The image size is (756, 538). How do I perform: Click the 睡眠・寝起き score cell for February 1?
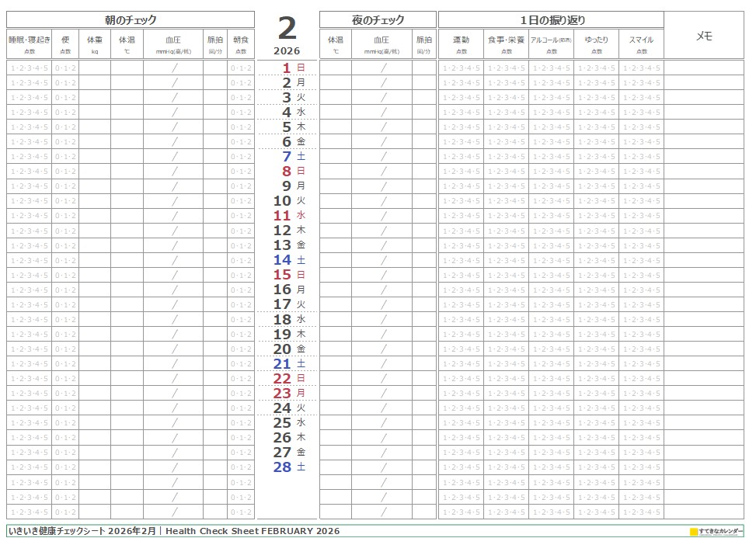click(30, 68)
